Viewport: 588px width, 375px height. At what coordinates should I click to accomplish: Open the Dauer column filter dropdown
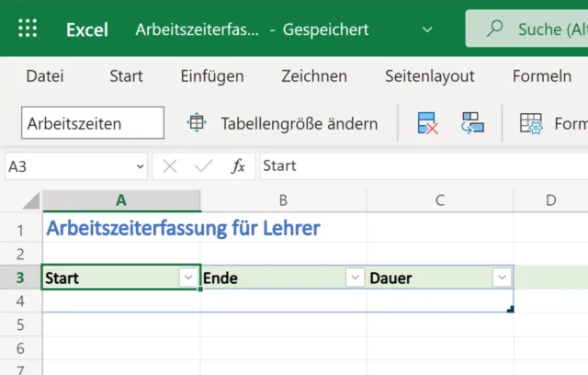[501, 278]
